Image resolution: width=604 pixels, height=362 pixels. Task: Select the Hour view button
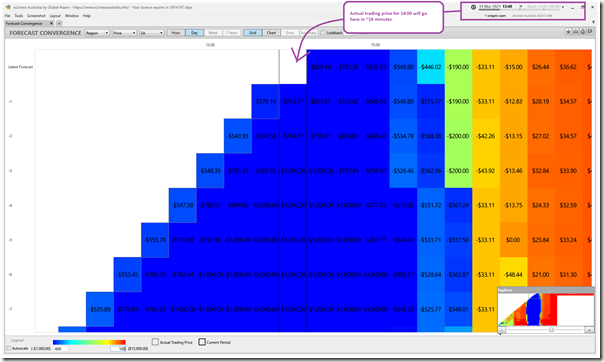(176, 33)
